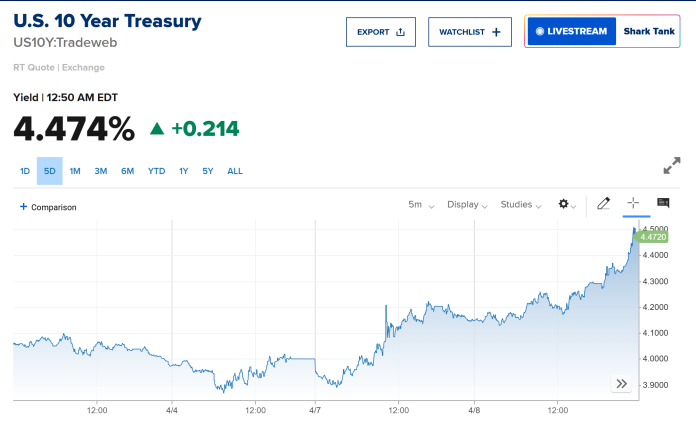Screen dimensions: 696x433
Task: Expand the Display dropdown
Action: coord(467,204)
